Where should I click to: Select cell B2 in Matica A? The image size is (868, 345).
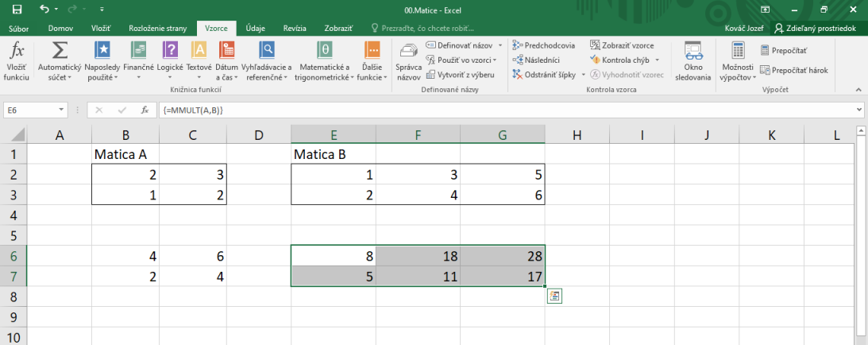point(125,174)
